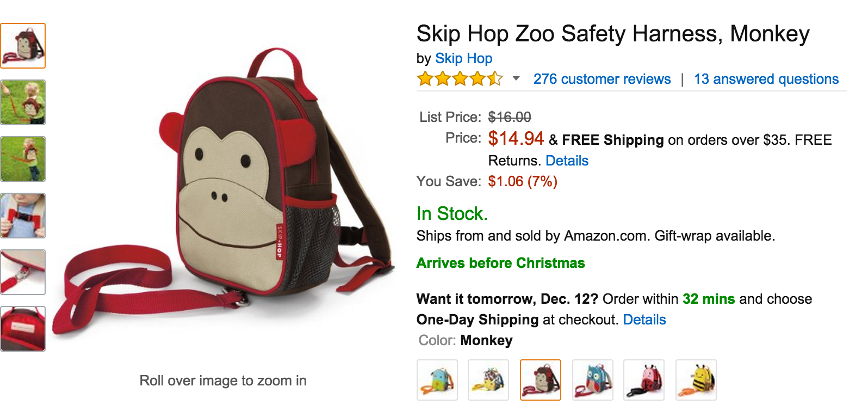Select the selected monkey color swatch
This screenshot has width=868, height=417.
[x=541, y=380]
